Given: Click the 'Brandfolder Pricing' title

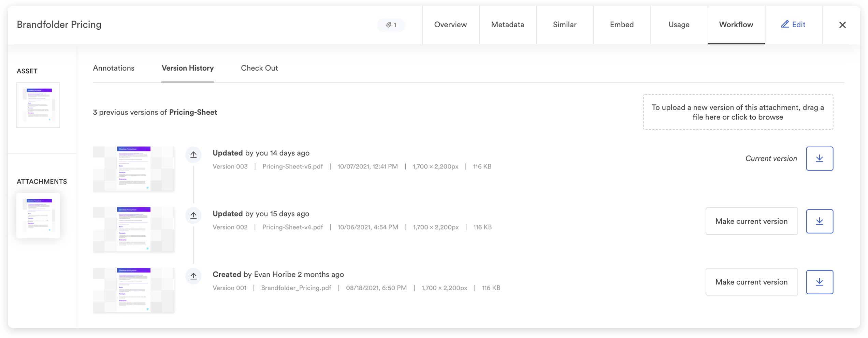Looking at the screenshot, I should (59, 25).
